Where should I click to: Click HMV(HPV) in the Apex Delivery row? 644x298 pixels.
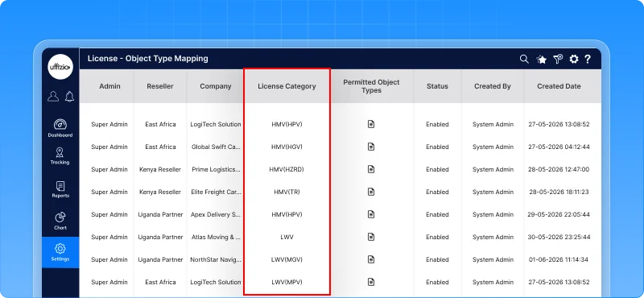click(287, 214)
